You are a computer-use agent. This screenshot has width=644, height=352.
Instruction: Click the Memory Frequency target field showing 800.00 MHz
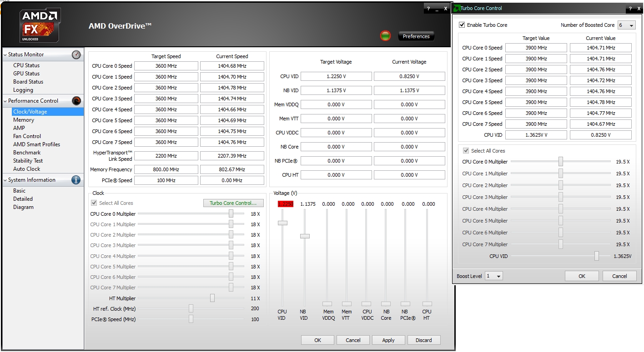pyautogui.click(x=166, y=169)
